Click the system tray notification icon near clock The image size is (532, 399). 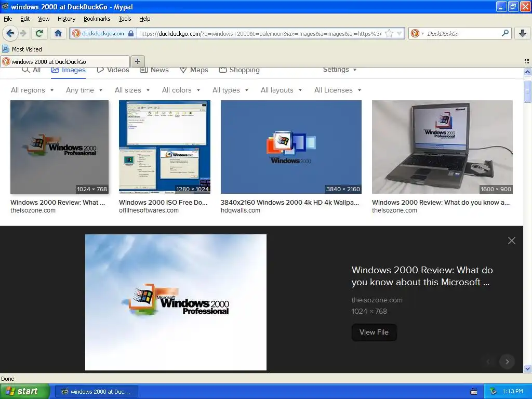[493, 391]
